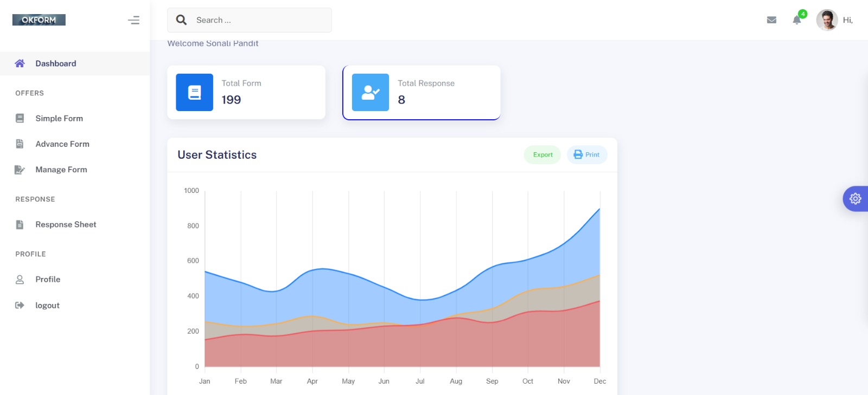This screenshot has width=868, height=395.
Task: Collapse the sidebar with the hamburger toggle
Action: click(x=133, y=21)
